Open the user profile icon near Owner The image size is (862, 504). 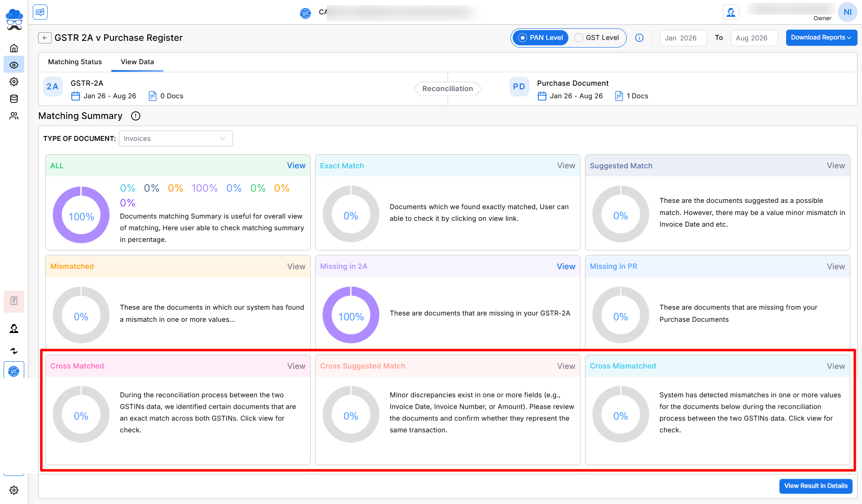(x=731, y=12)
